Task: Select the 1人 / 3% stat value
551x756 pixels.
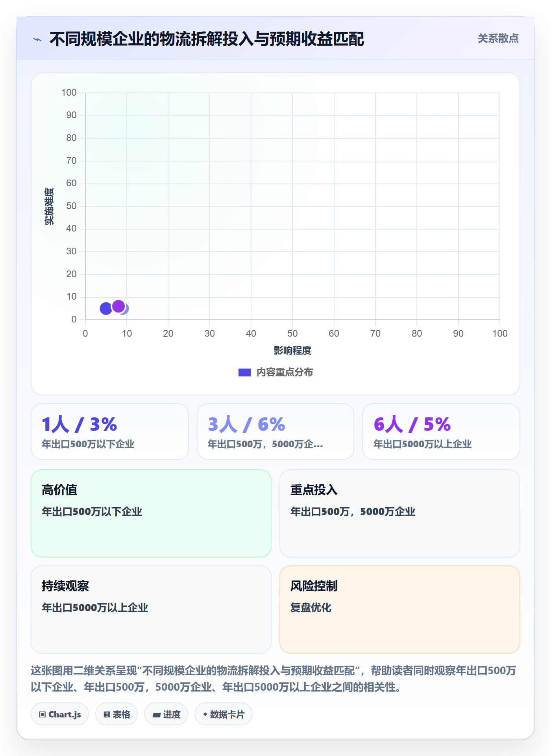Action: 80,424
